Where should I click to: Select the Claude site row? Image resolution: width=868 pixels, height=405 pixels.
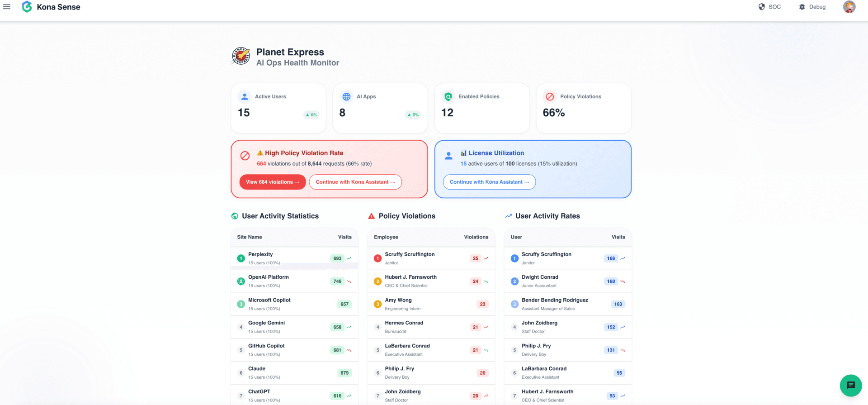(x=294, y=373)
